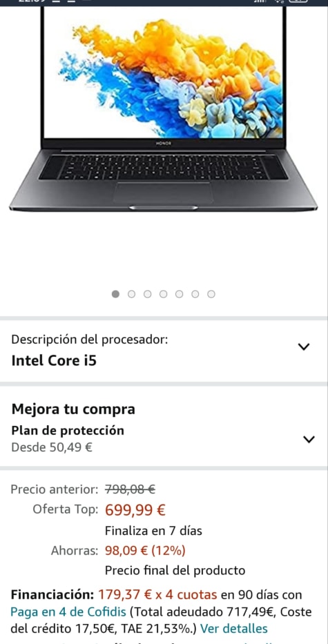
Task: Expand the processor description chevron
Action: [304, 347]
